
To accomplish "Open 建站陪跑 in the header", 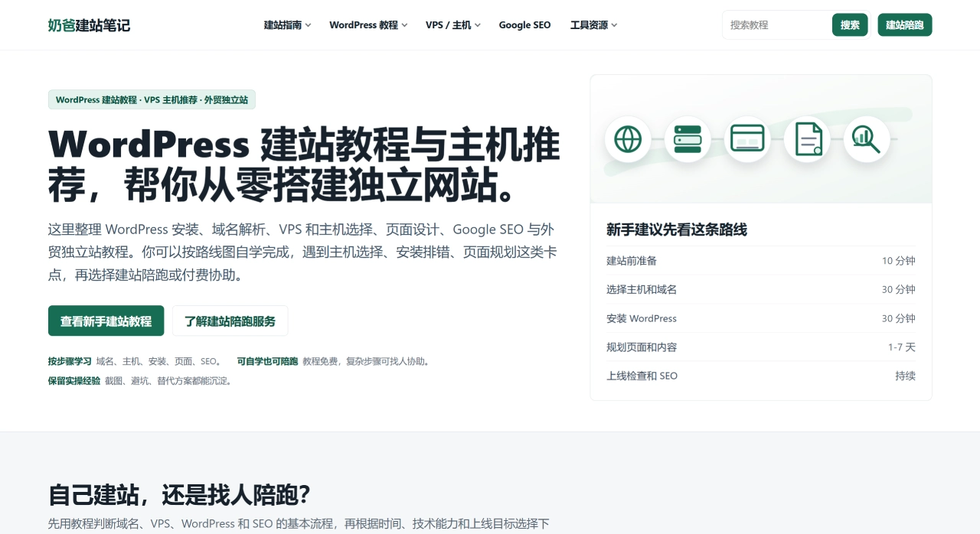I will pyautogui.click(x=905, y=25).
